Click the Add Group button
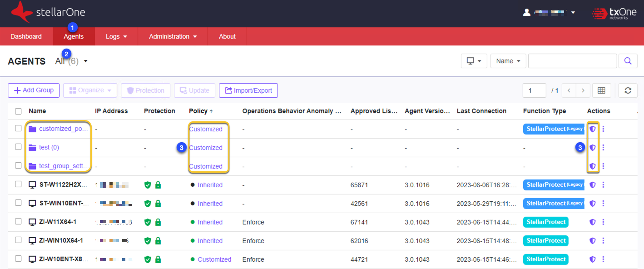 tap(34, 90)
